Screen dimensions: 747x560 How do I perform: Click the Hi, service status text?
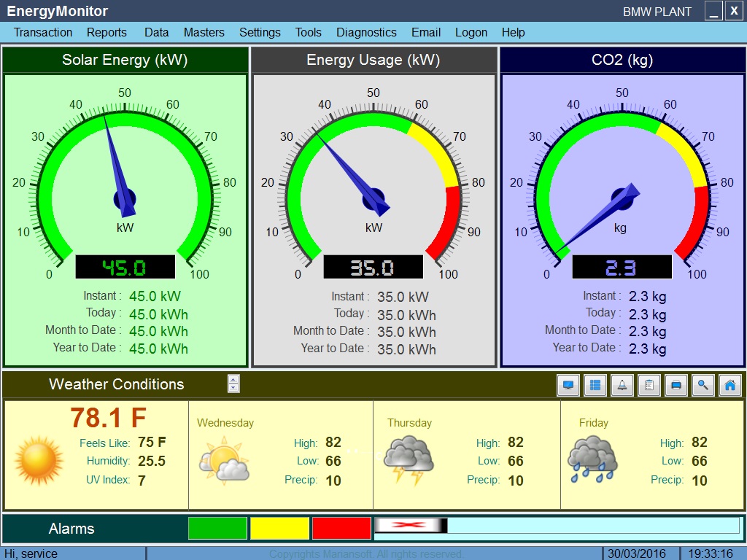tap(31, 553)
